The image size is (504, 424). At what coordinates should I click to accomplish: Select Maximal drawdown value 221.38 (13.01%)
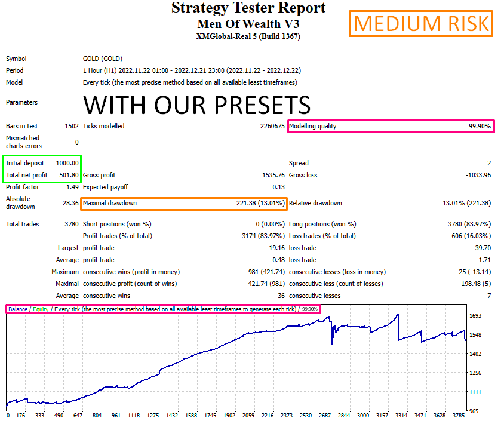point(261,203)
